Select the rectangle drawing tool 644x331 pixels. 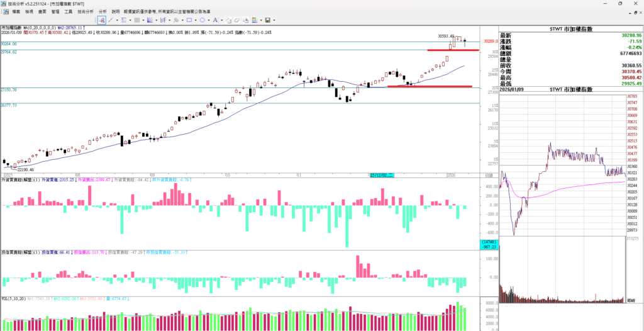[x=189, y=20]
